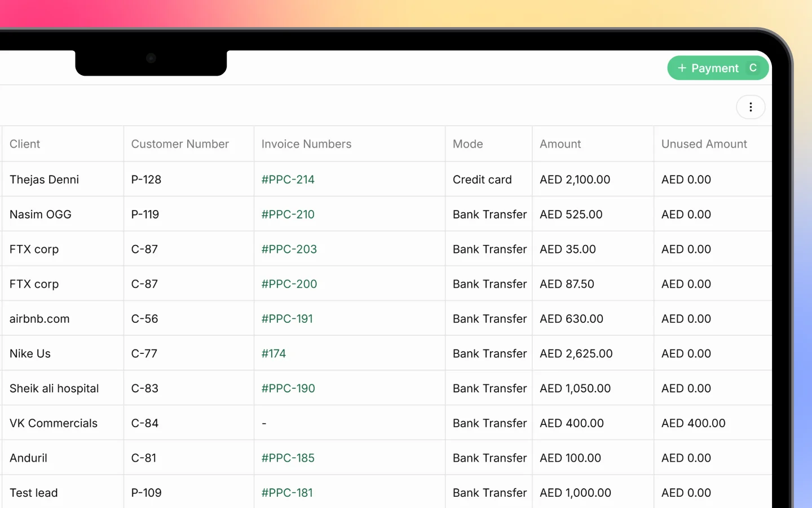Click customer number C-77
The height and width of the screenshot is (508, 812).
click(x=144, y=353)
